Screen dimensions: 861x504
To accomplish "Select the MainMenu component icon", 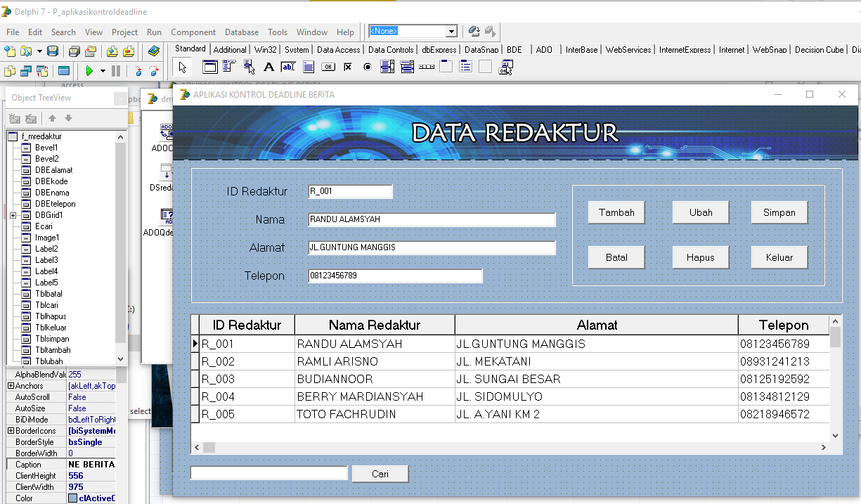I will [229, 67].
